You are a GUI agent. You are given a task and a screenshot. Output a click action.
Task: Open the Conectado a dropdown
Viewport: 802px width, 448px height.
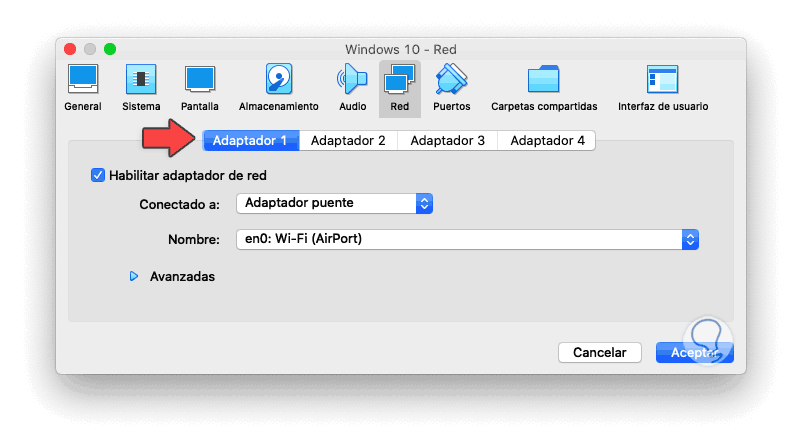point(335,204)
